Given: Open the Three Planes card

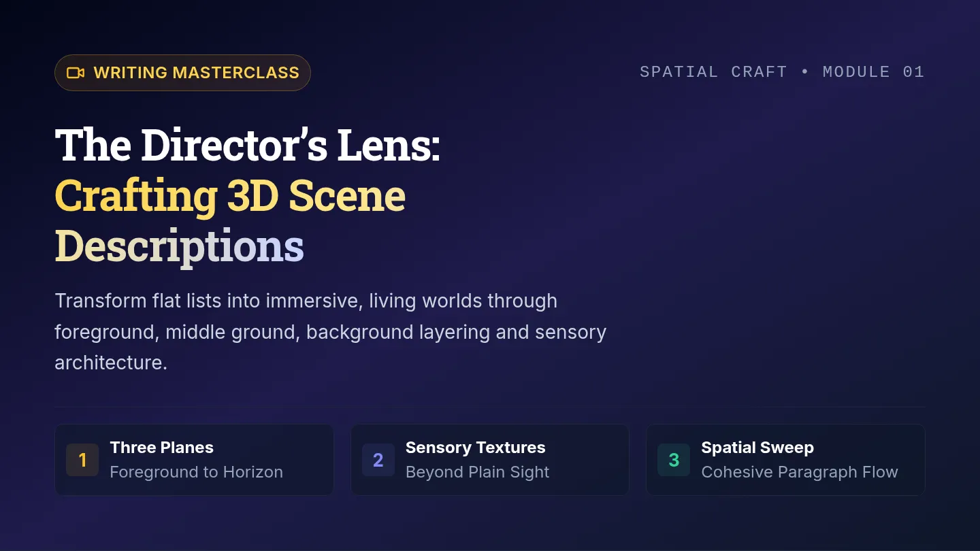Looking at the screenshot, I should 194,460.
